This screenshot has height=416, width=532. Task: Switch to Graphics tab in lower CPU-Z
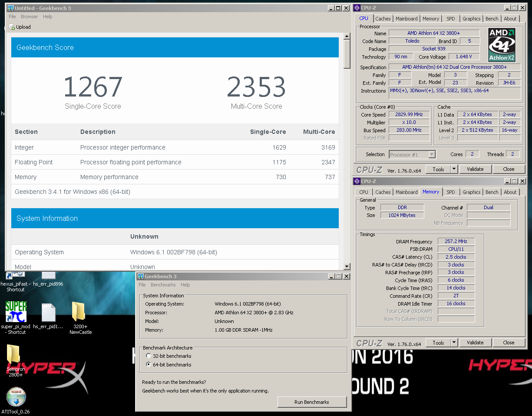click(x=472, y=192)
